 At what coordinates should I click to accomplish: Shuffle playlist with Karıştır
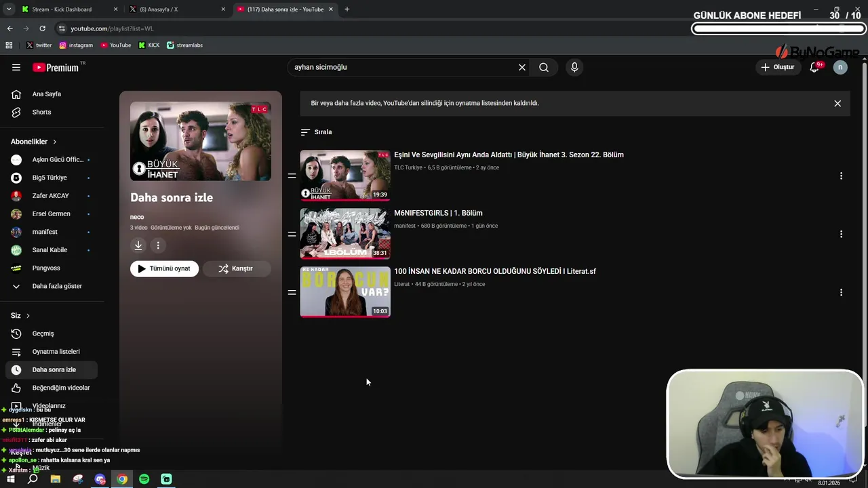click(x=237, y=268)
